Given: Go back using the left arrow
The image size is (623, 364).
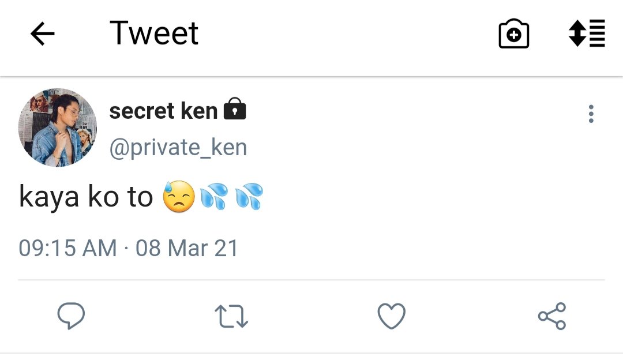Looking at the screenshot, I should point(43,34).
